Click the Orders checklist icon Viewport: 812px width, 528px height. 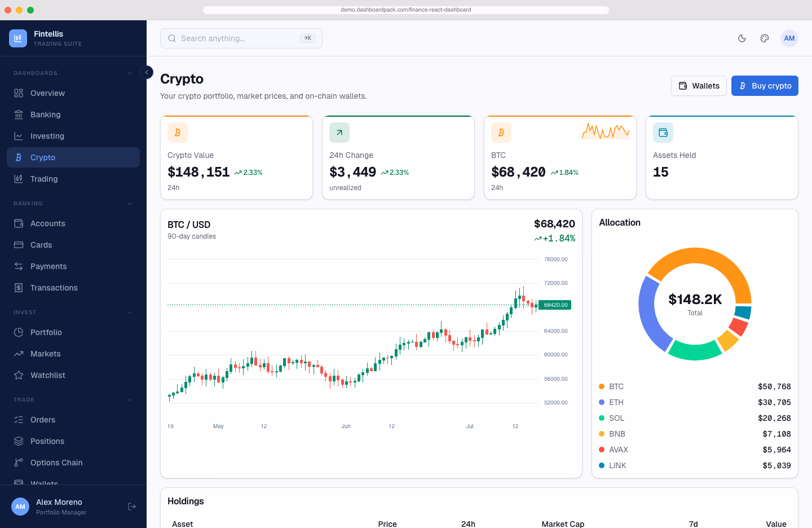point(19,420)
